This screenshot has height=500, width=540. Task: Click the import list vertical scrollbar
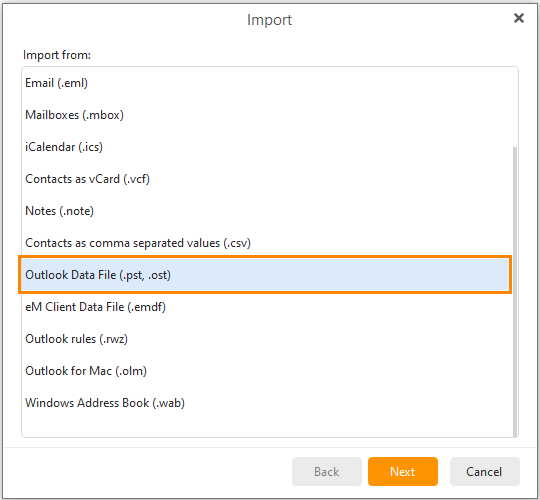515,291
